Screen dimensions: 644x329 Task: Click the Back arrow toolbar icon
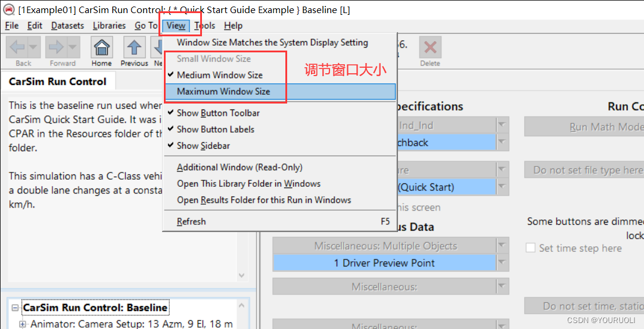(17, 47)
